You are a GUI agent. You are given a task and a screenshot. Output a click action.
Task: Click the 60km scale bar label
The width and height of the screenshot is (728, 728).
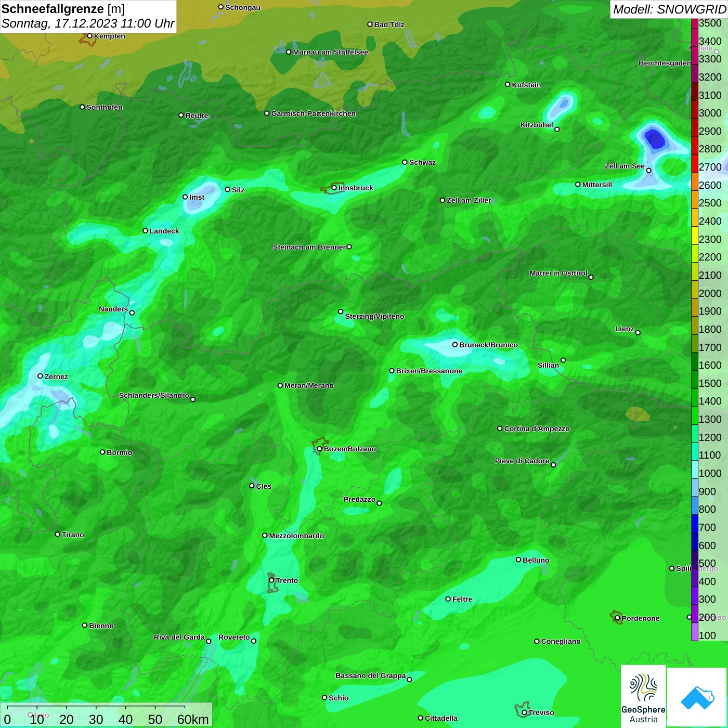(x=193, y=719)
